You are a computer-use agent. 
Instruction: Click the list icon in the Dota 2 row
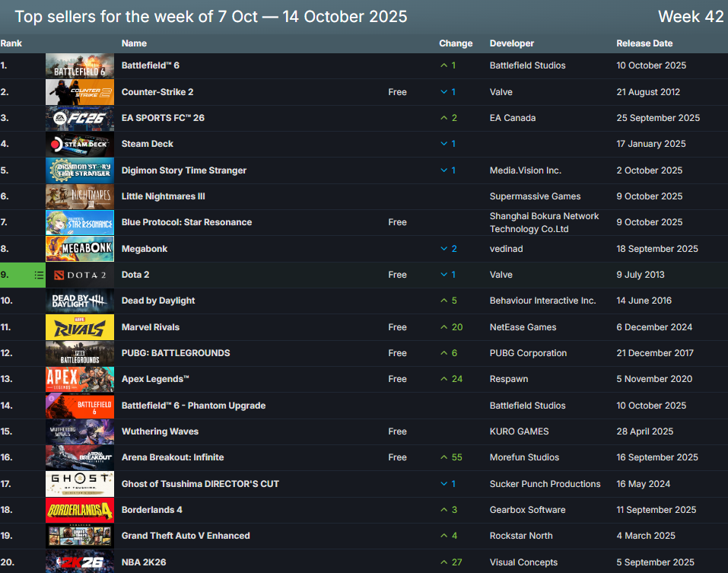point(39,275)
